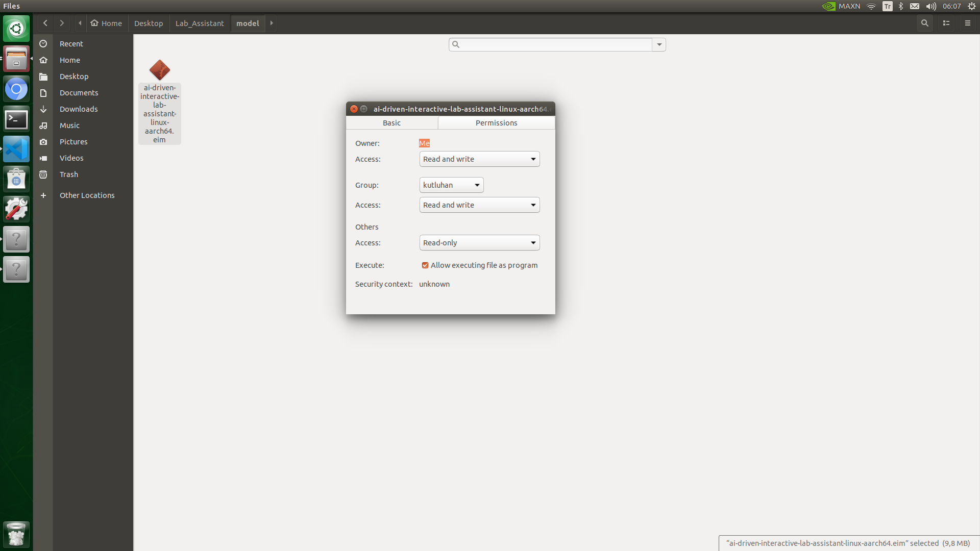Click the network/WiFi status icon
The height and width of the screenshot is (551, 980).
[872, 6]
